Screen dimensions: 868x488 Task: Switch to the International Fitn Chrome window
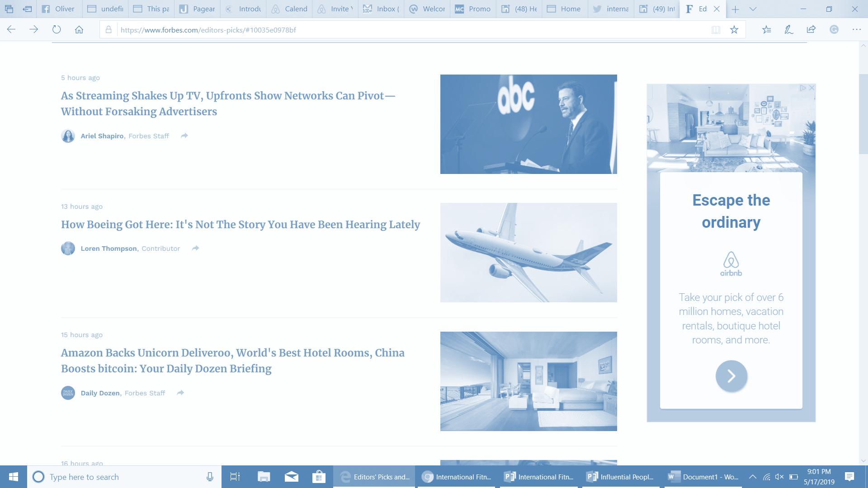(x=456, y=477)
